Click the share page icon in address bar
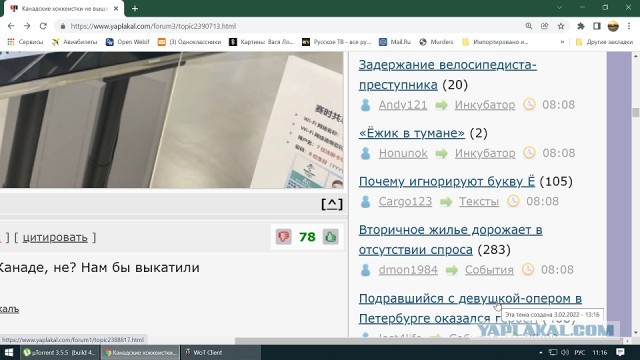640x360 pixels. (x=544, y=26)
